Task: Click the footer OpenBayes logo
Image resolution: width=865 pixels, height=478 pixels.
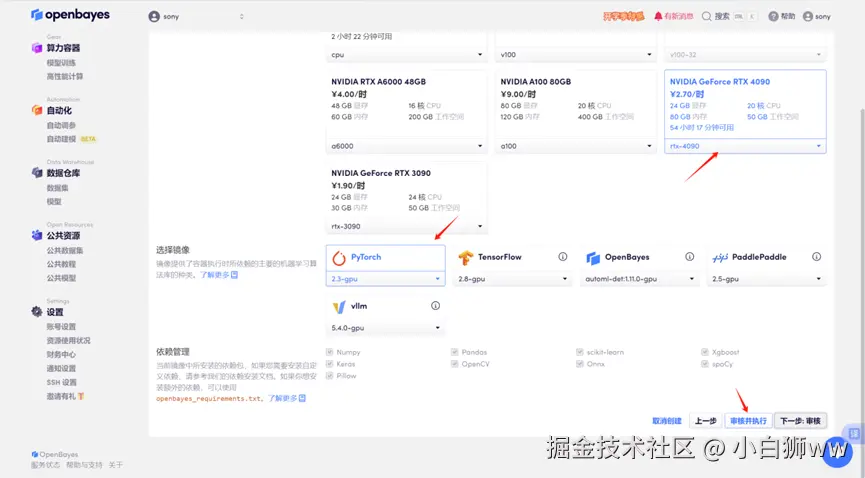Action: coord(55,454)
